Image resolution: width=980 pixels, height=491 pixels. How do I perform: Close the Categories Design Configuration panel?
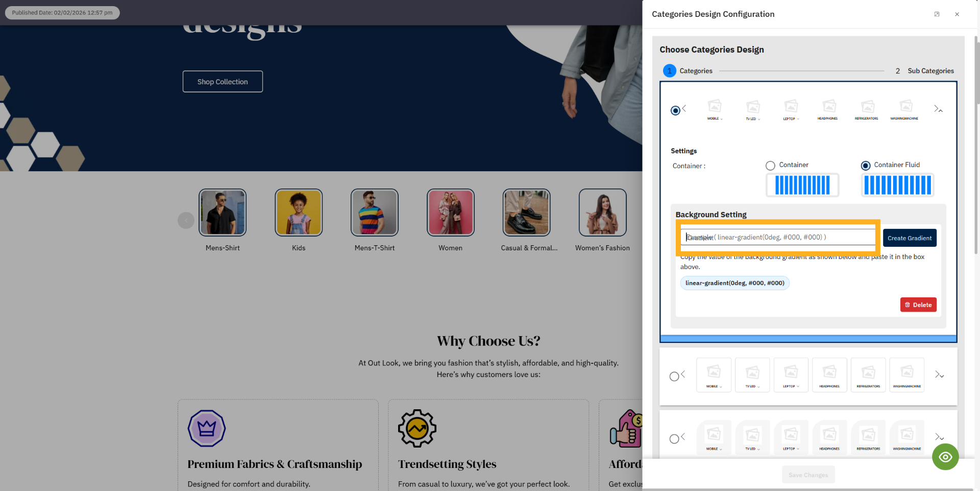click(x=957, y=14)
